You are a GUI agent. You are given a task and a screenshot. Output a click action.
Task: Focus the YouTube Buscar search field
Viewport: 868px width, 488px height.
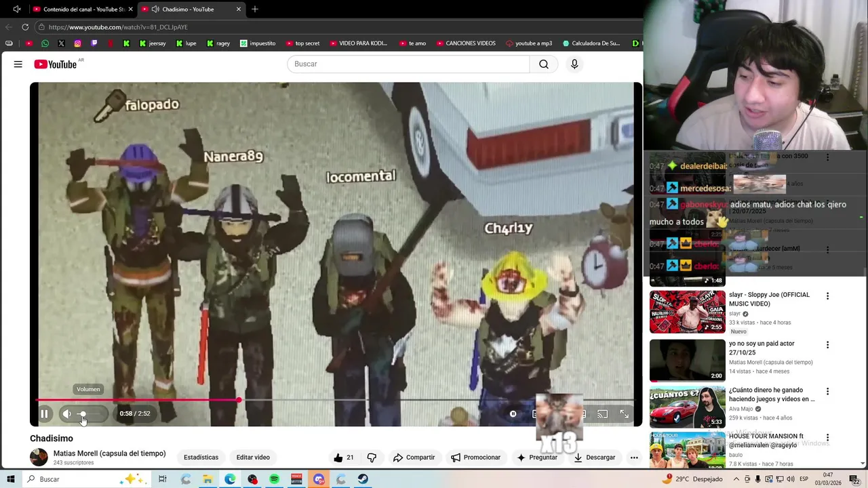[408, 64]
